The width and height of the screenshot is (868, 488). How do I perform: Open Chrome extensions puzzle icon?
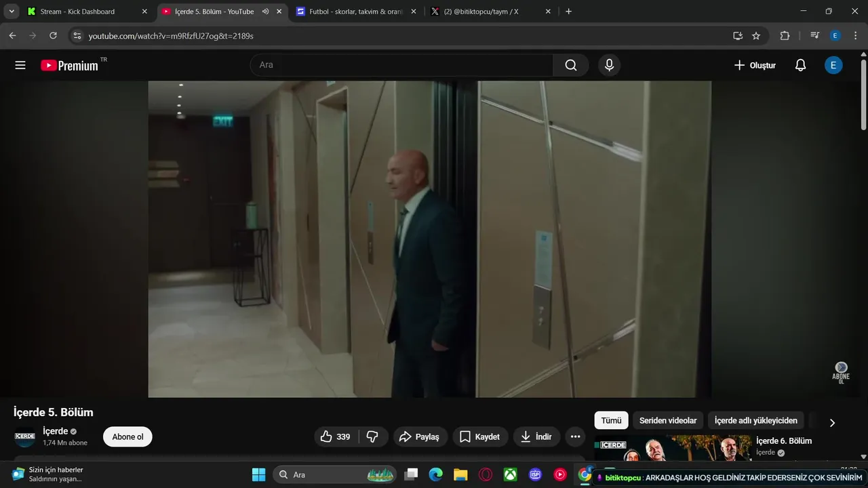785,35
